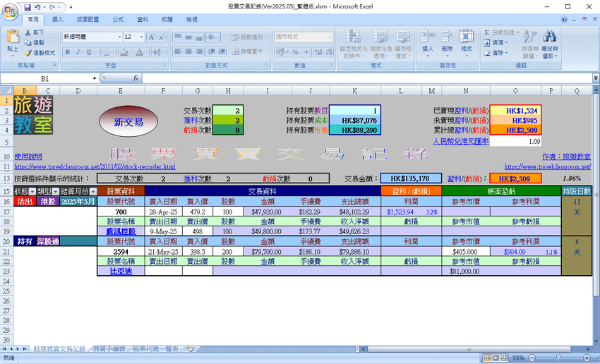Increase indent in alignment group
Viewport: 600px width, 364px height.
(222, 51)
